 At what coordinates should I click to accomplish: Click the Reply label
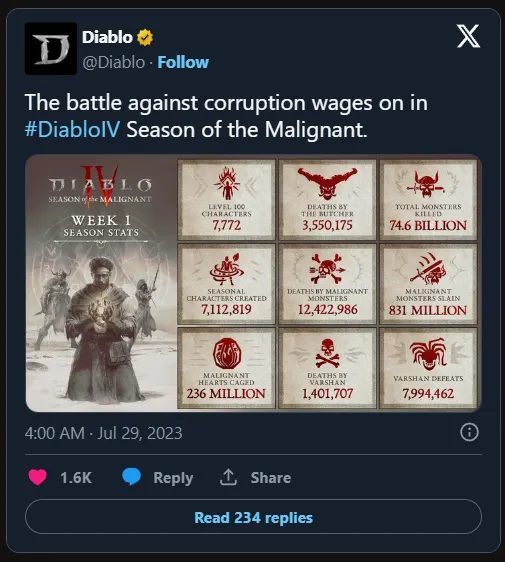[x=173, y=478]
